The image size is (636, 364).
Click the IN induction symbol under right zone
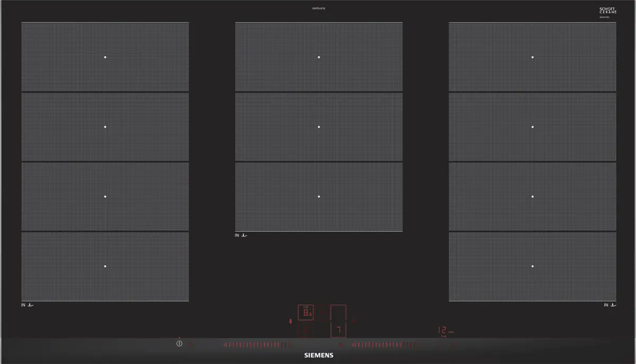pyautogui.click(x=609, y=305)
